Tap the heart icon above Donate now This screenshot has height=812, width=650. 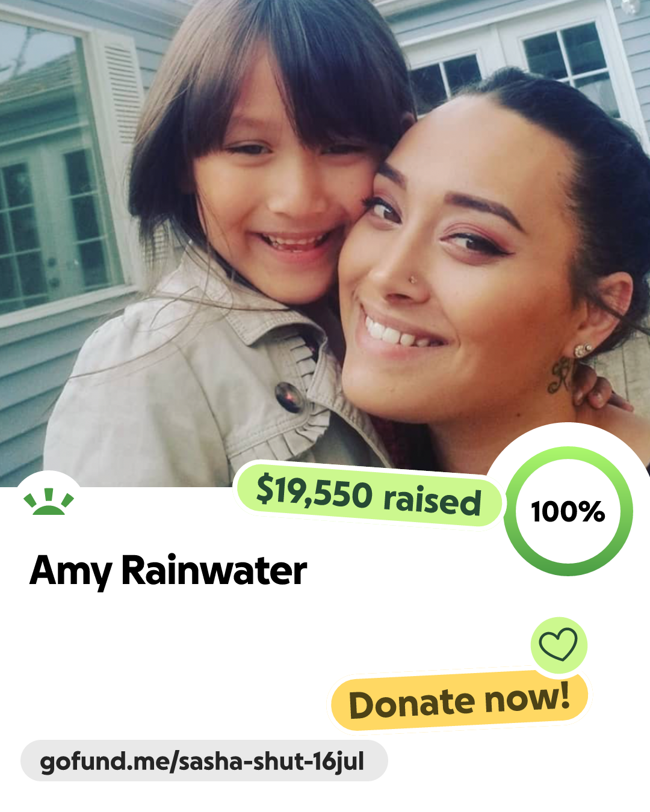(559, 645)
